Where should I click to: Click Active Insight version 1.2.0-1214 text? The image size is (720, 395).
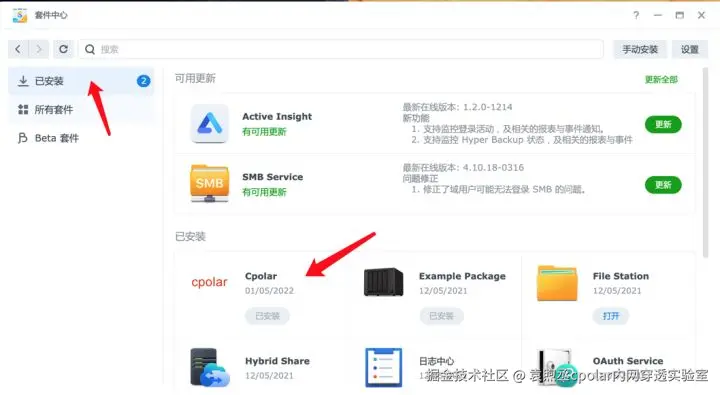(457, 107)
